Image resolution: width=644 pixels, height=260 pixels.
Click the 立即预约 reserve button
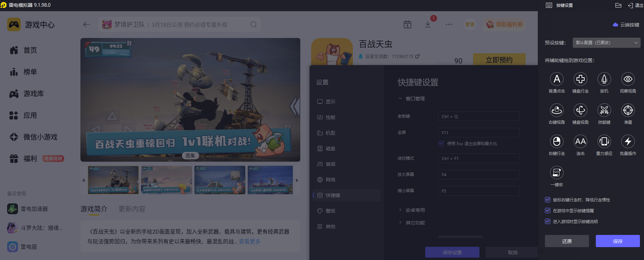tap(499, 60)
